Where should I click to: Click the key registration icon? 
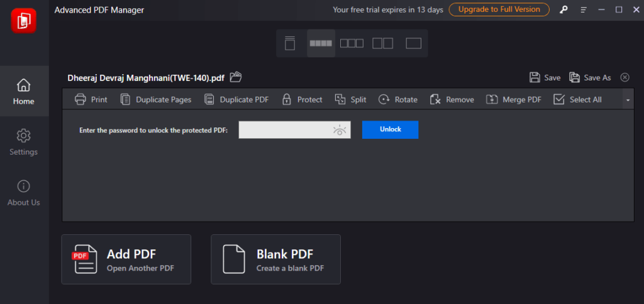pyautogui.click(x=563, y=10)
